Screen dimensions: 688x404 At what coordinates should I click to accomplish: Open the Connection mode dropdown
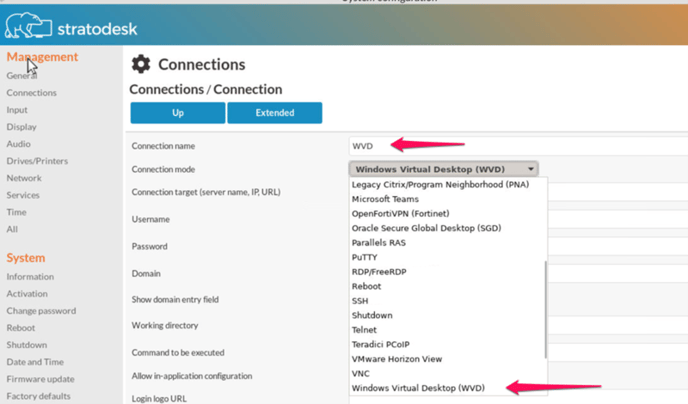(444, 169)
